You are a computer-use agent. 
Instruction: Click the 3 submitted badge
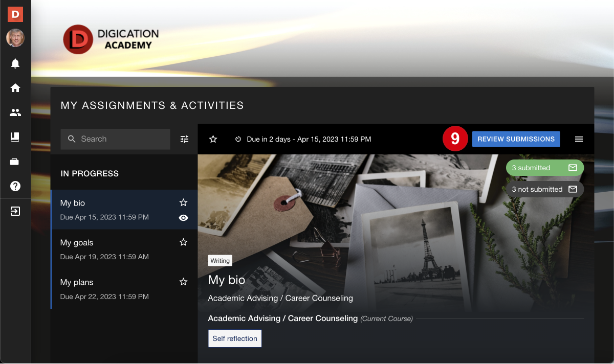pyautogui.click(x=545, y=168)
